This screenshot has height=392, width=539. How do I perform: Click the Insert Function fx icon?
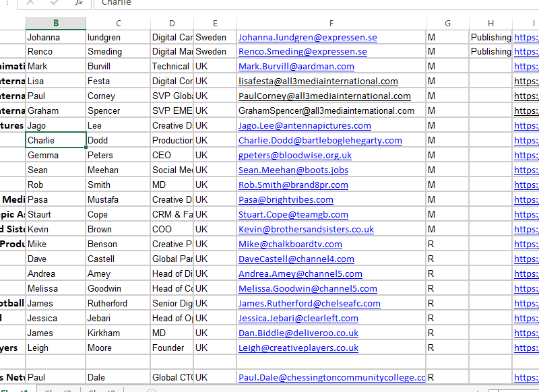tap(79, 3)
